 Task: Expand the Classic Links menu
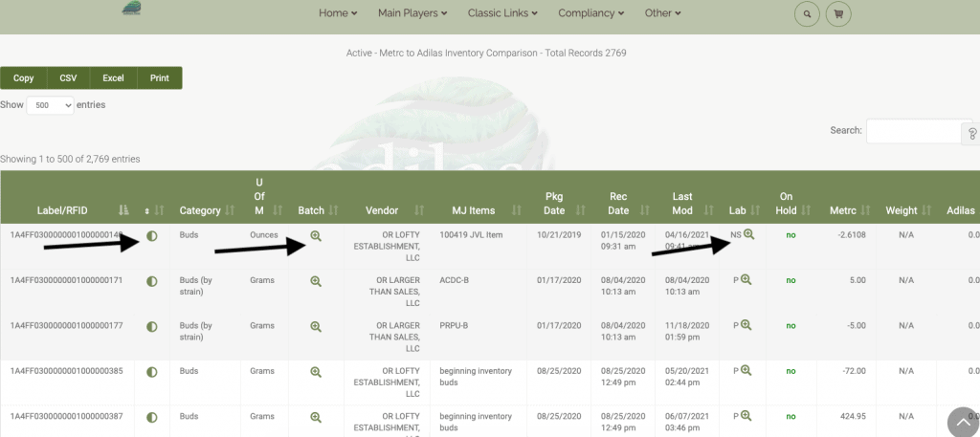pos(502,13)
